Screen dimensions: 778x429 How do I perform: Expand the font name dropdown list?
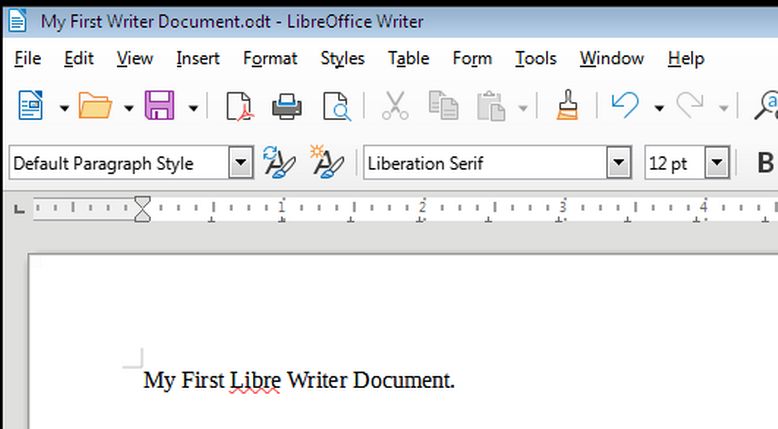tap(619, 163)
